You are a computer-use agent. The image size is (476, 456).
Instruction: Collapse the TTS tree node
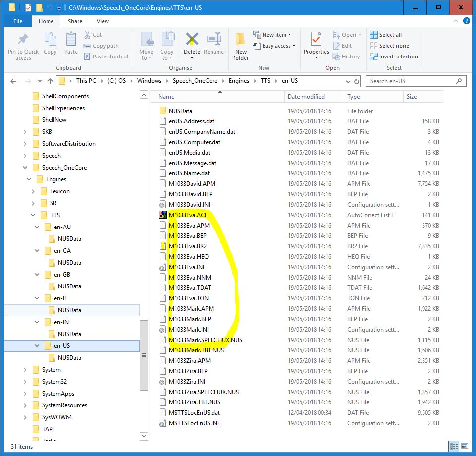[x=33, y=215]
